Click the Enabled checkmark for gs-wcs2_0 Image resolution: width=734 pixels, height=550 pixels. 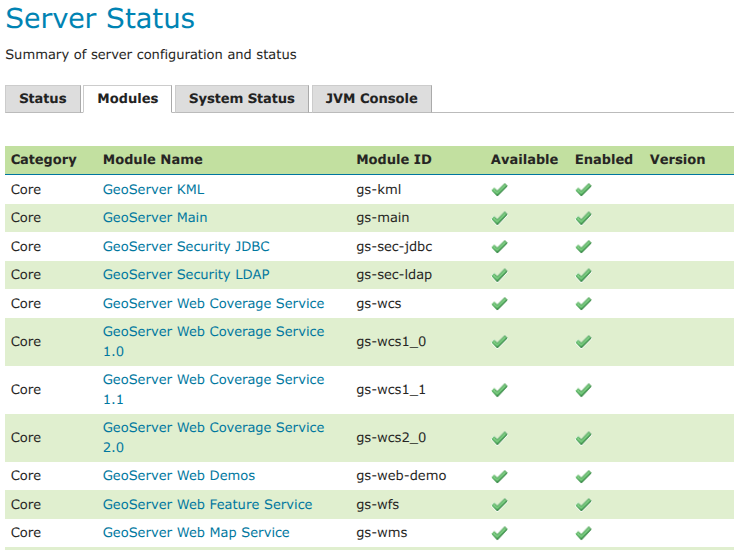coord(584,438)
